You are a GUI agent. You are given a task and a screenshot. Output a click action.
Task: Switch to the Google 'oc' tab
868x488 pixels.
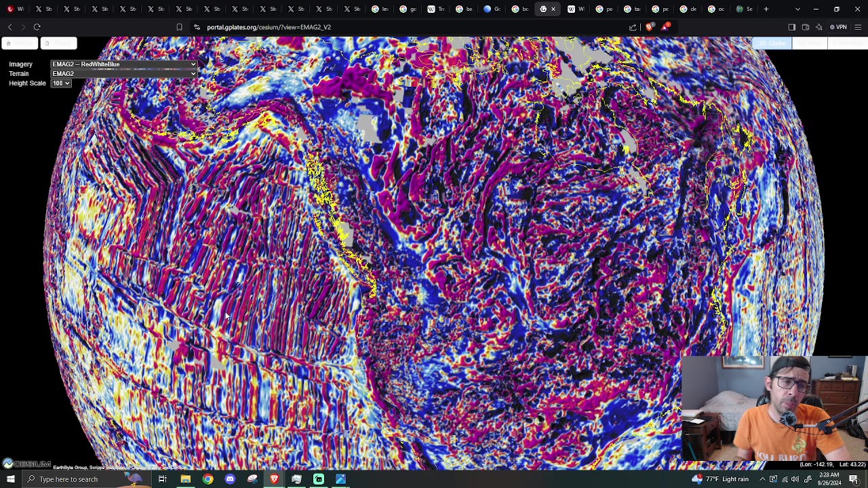pyautogui.click(x=716, y=9)
